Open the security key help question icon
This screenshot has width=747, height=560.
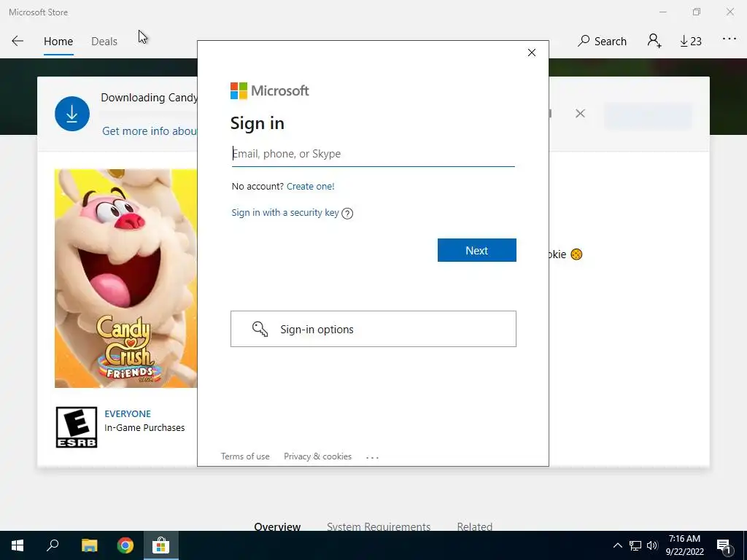[x=347, y=214]
